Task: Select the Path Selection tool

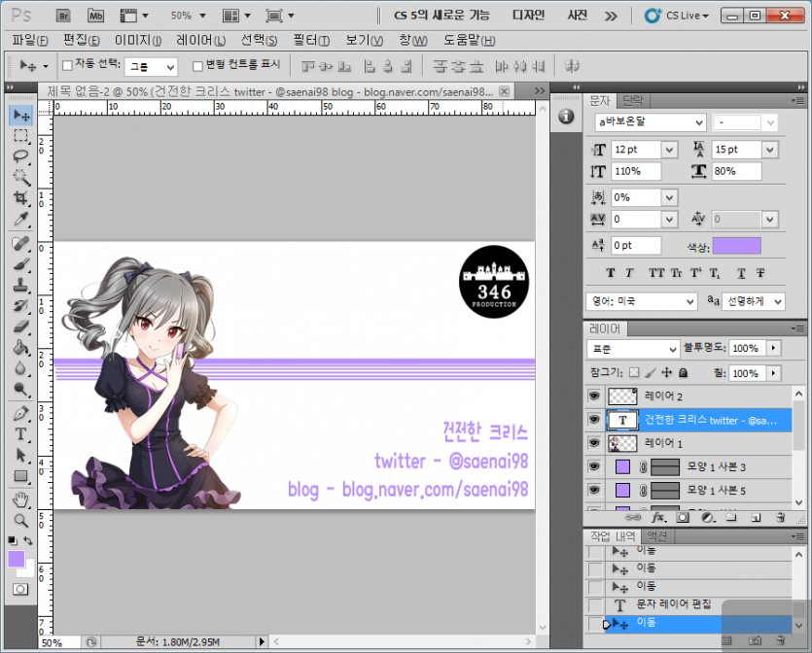Action: (20, 455)
